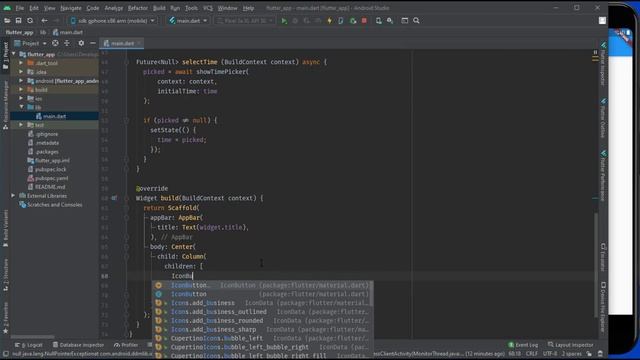The image size is (640, 360).
Task: Open the Build menu
Action: (x=159, y=8)
